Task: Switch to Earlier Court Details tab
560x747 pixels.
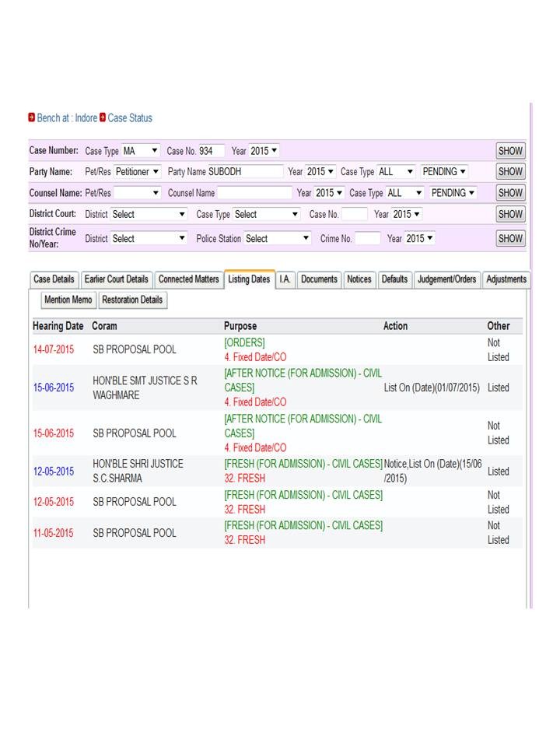Action: click(116, 279)
